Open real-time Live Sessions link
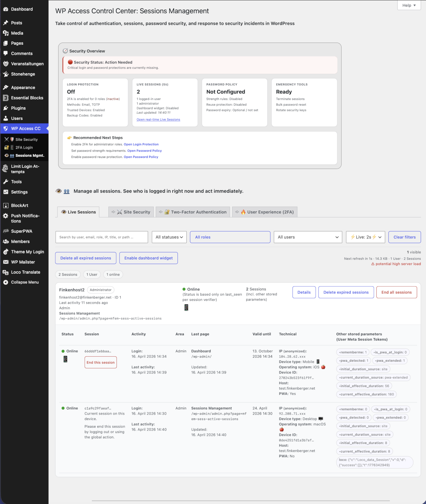The width and height of the screenshot is (426, 504). (158, 119)
